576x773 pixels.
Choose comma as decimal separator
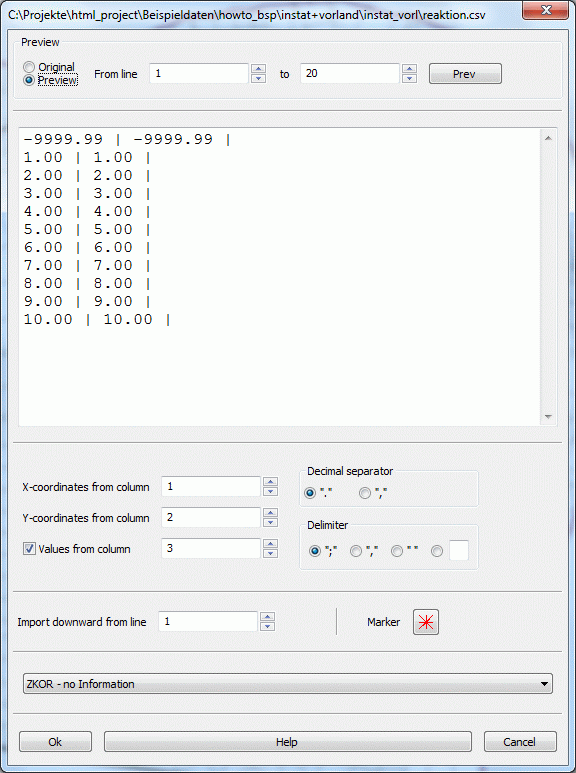pos(365,493)
